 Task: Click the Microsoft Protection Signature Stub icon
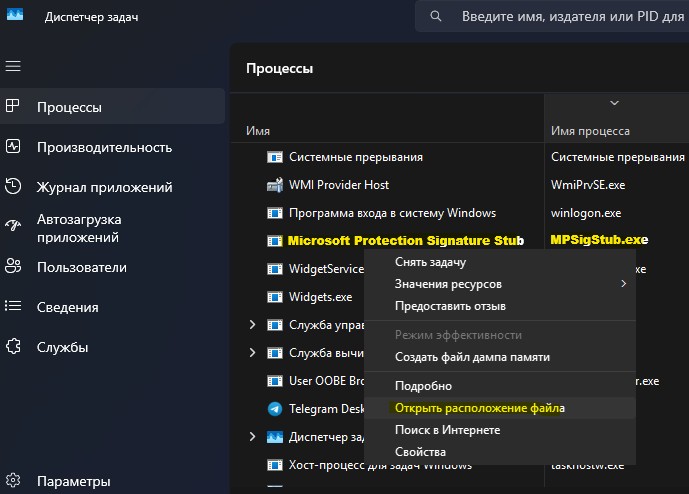(275, 241)
